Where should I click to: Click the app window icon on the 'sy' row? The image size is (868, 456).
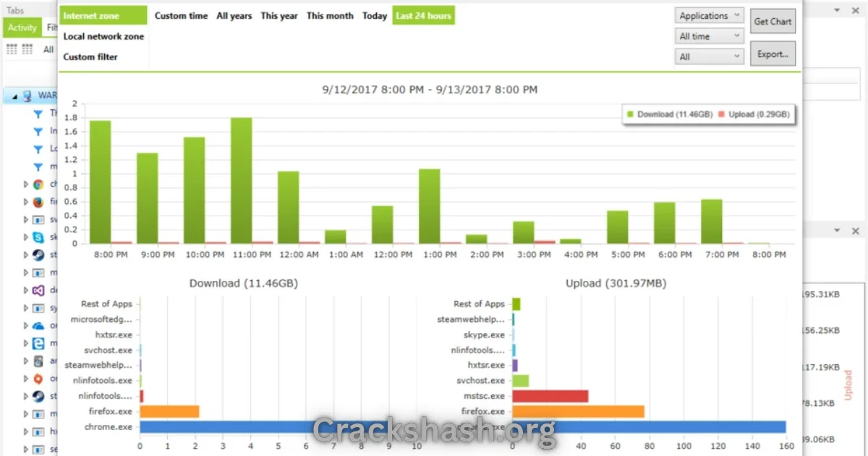click(x=38, y=308)
